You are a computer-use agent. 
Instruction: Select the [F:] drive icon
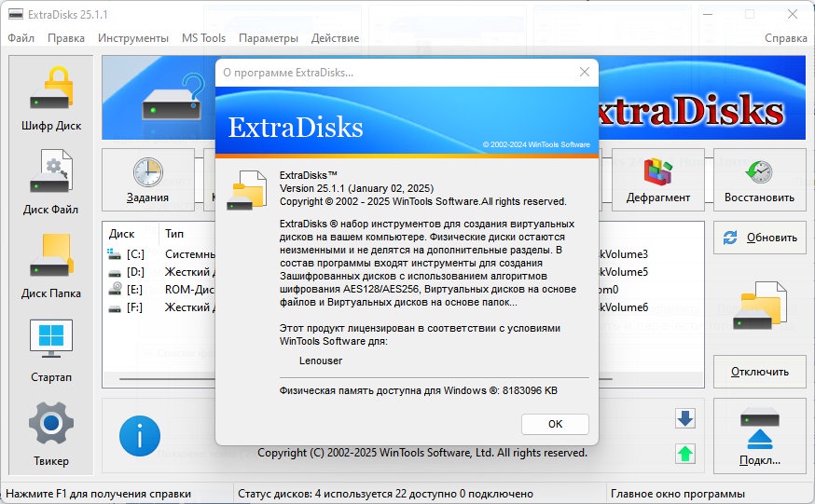pos(115,308)
